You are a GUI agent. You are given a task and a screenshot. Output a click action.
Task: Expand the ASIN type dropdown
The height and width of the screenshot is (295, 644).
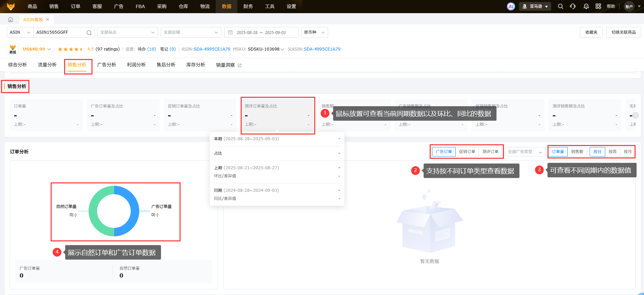click(x=20, y=32)
